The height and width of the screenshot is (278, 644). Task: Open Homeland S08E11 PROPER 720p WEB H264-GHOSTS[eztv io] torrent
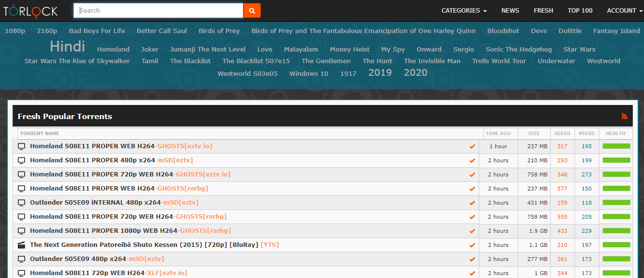[x=130, y=174]
